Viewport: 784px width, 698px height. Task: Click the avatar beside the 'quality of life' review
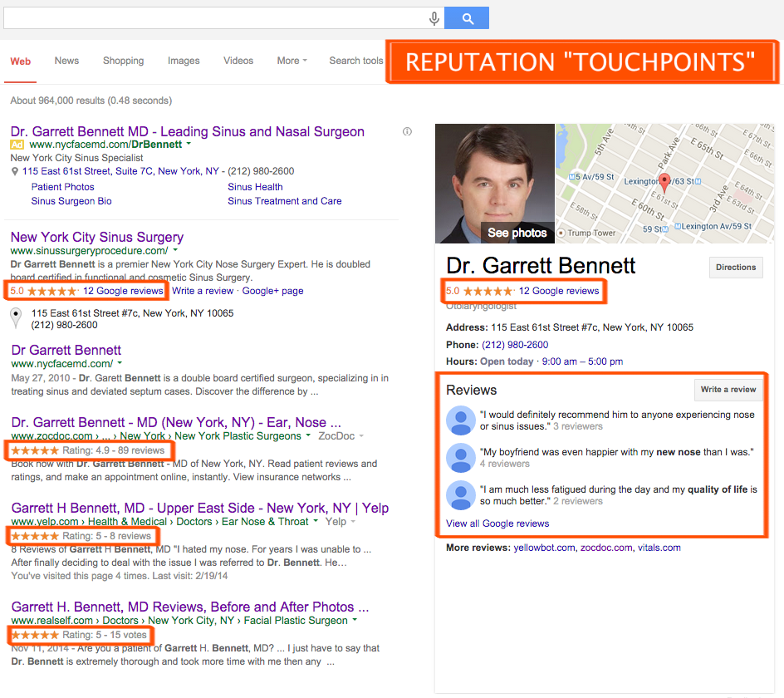click(460, 495)
